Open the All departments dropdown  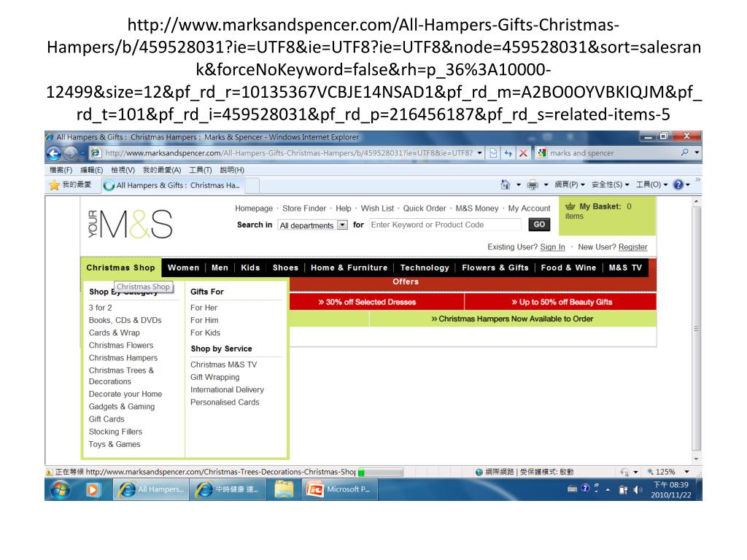tap(313, 225)
